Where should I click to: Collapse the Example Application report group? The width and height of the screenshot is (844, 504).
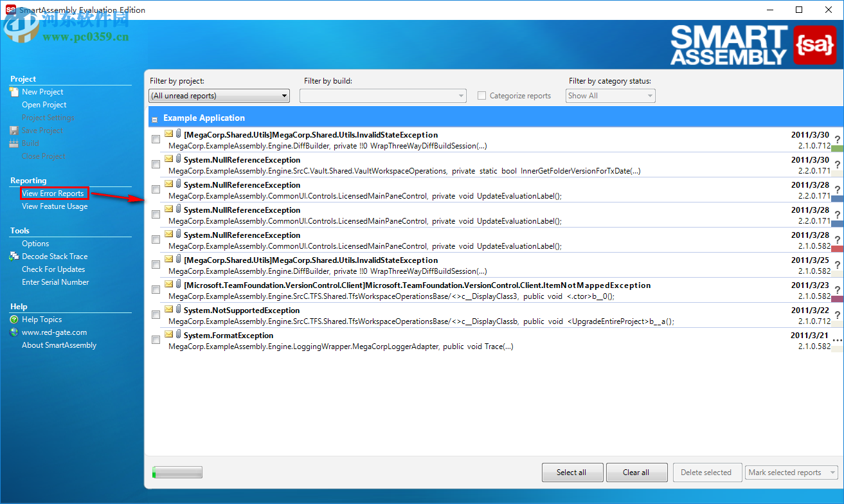pyautogui.click(x=154, y=118)
